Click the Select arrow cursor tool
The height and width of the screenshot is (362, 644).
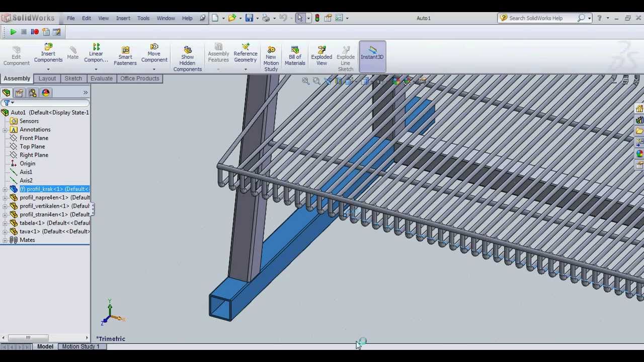point(300,18)
